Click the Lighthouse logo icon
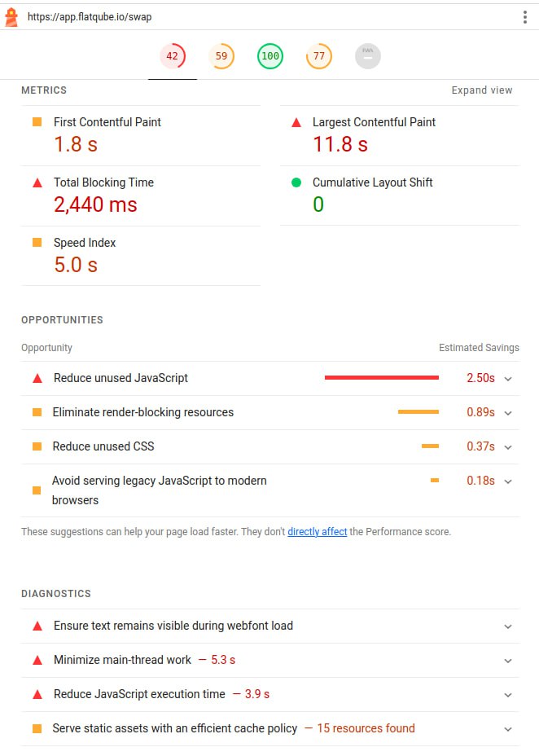This screenshot has height=756, width=539. (11, 17)
